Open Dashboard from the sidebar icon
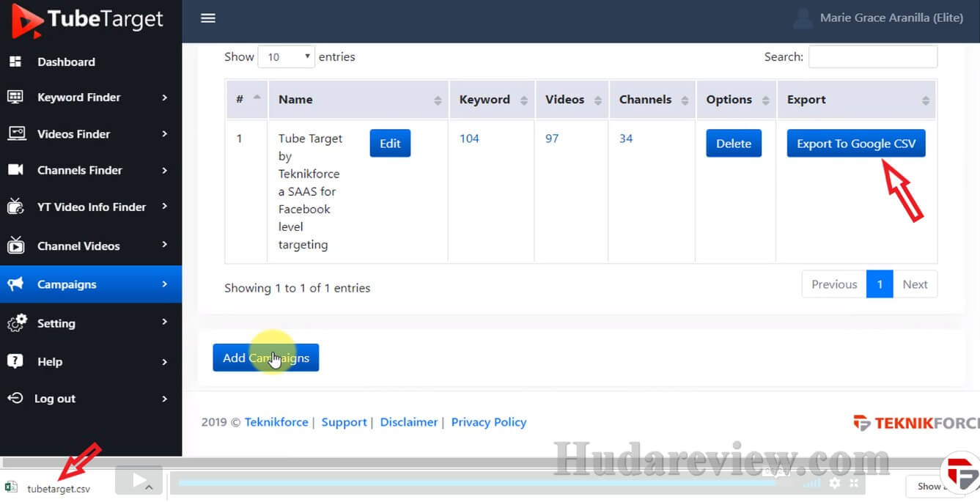The width and height of the screenshot is (980, 502). tap(15, 62)
